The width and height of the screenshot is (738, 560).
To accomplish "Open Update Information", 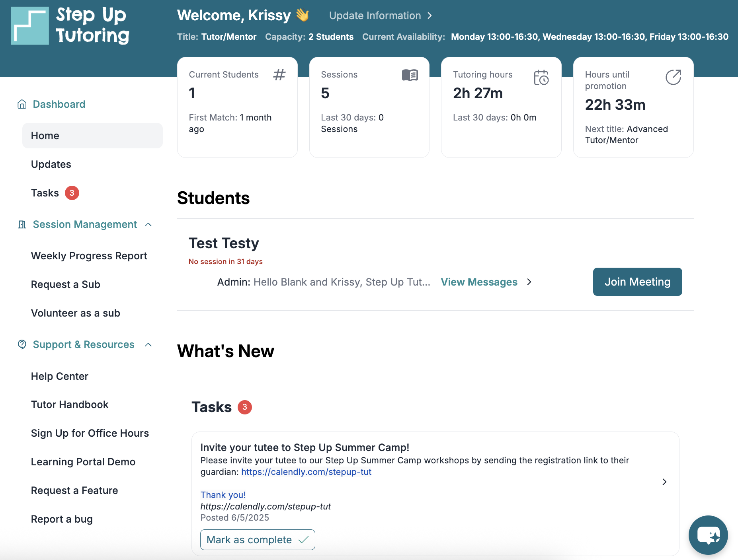I will pyautogui.click(x=375, y=16).
